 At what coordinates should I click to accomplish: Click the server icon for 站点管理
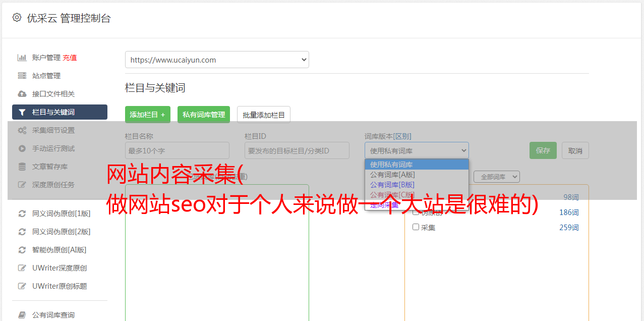pos(22,76)
